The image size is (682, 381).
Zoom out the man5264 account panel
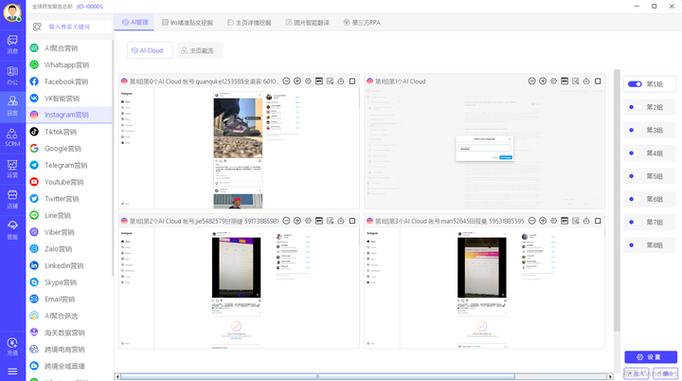click(x=532, y=221)
